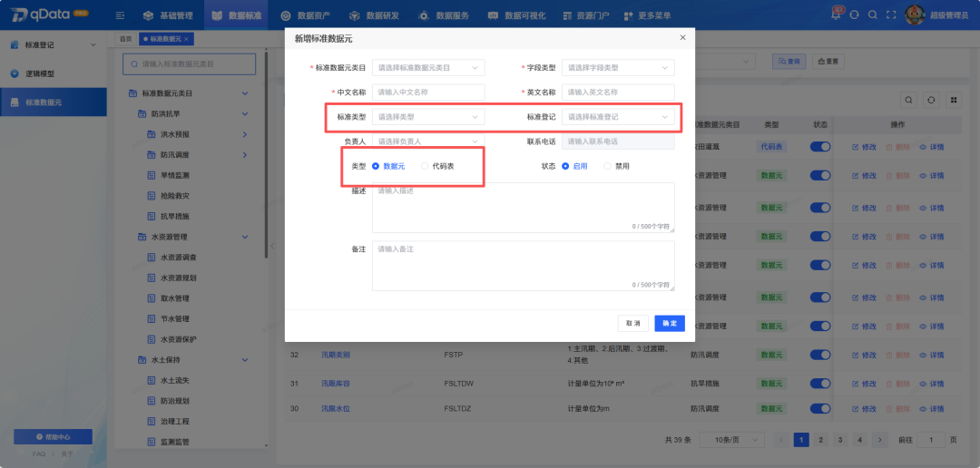Screen dimensions: 980x468
Task: Click the 标准登记 sidebar icon
Action: 15,45
